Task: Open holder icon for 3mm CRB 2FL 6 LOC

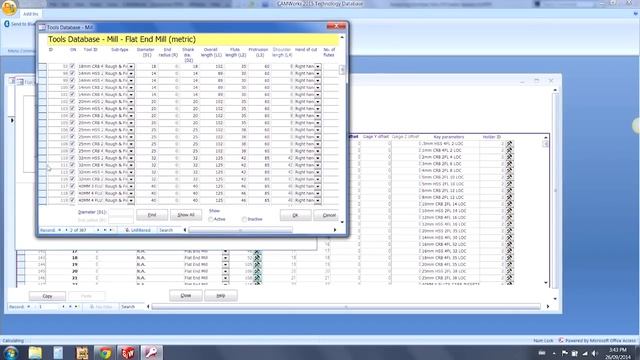Action: 509,164
